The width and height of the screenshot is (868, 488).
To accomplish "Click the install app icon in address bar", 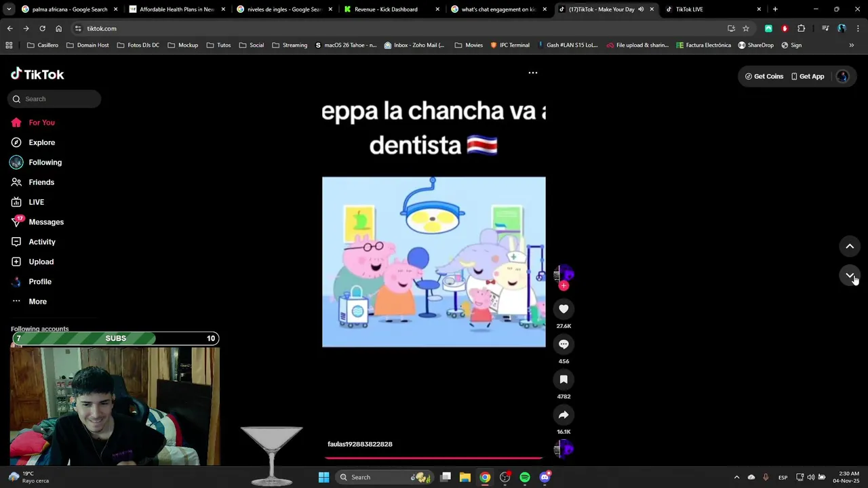I will (x=731, y=28).
